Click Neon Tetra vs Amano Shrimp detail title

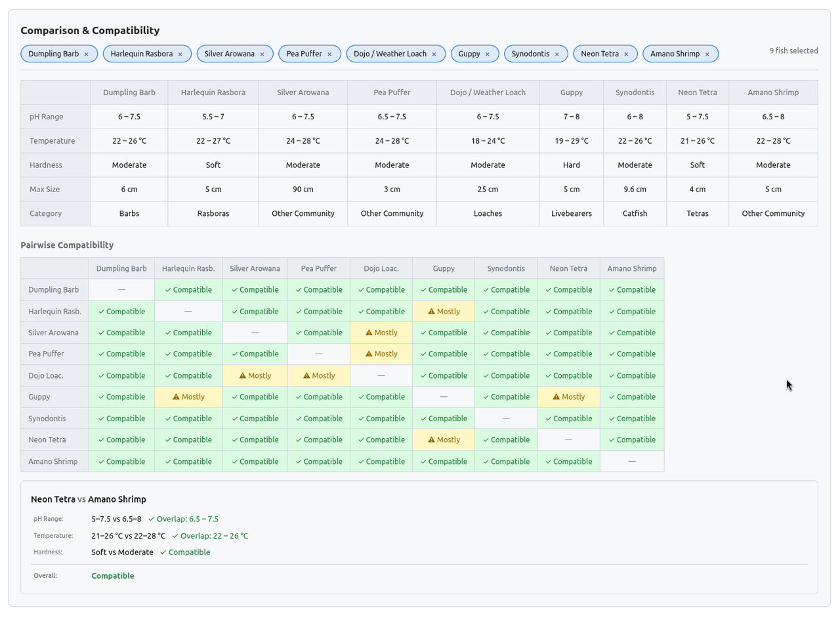(89, 499)
